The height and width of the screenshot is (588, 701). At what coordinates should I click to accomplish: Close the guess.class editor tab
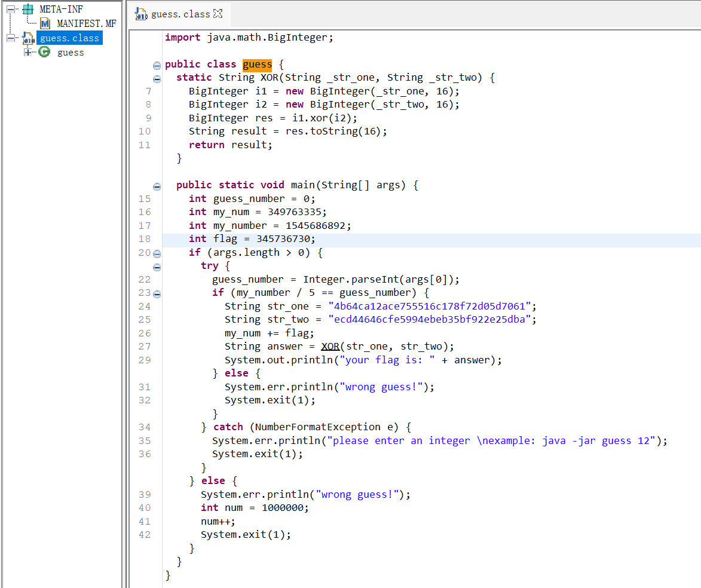(x=218, y=14)
